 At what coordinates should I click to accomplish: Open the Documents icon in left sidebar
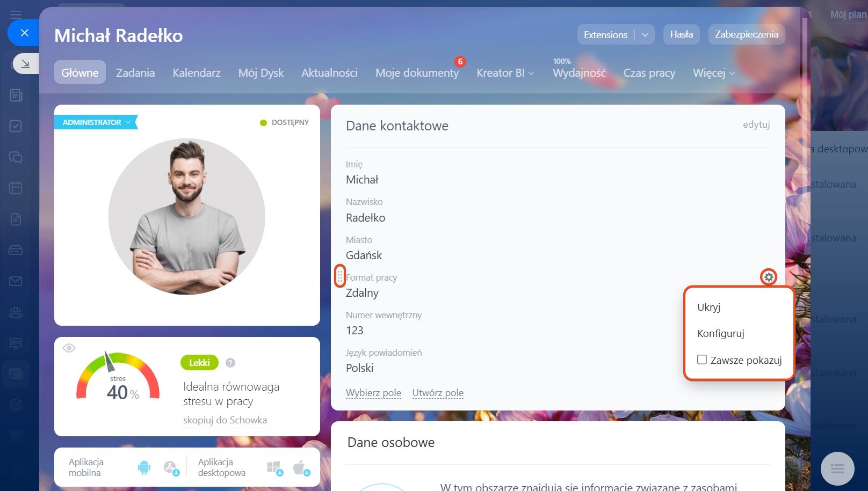pos(16,219)
